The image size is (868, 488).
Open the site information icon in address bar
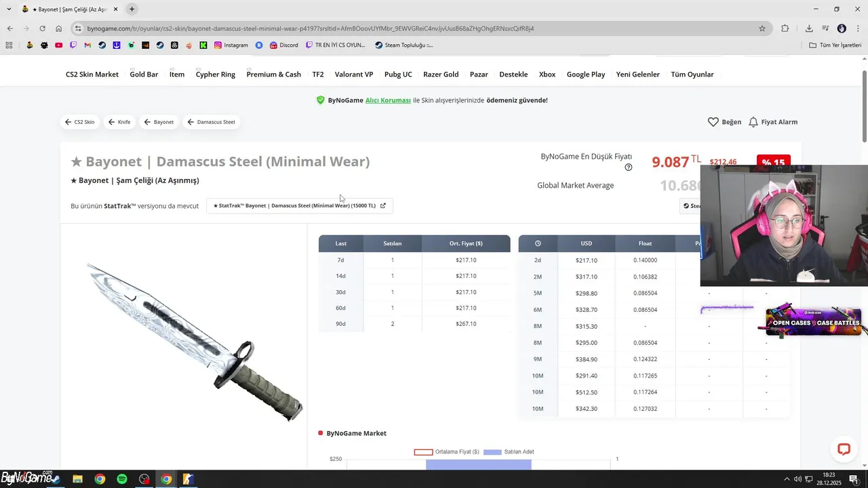78,28
